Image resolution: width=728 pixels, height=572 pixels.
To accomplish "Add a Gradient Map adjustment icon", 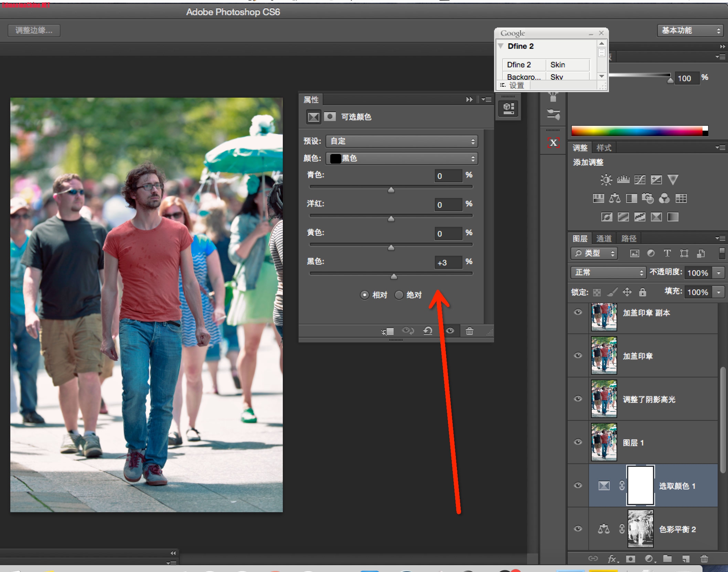I will tap(673, 217).
